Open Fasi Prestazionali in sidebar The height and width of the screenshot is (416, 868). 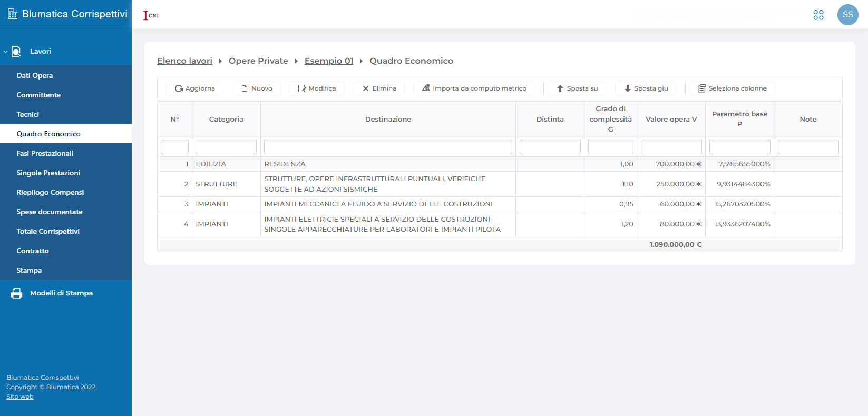tap(66, 153)
